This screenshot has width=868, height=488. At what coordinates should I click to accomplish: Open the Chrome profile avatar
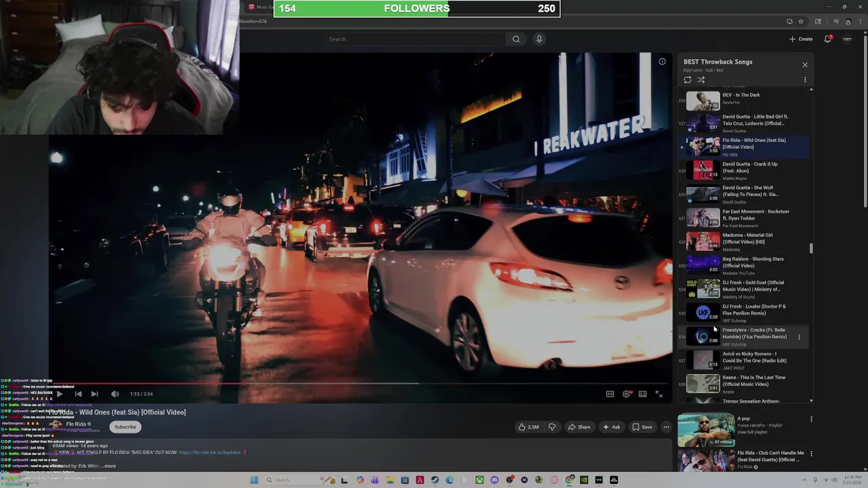848,22
